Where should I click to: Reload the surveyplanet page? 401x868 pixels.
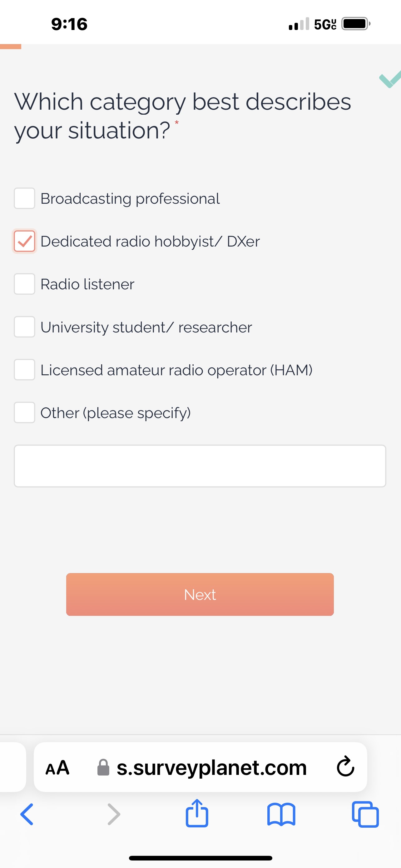click(x=345, y=767)
